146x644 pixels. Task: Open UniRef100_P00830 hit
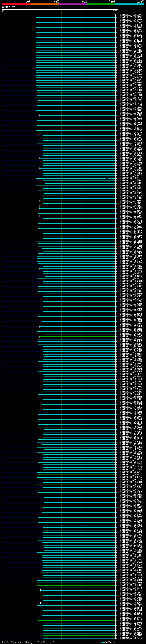[131, 316]
